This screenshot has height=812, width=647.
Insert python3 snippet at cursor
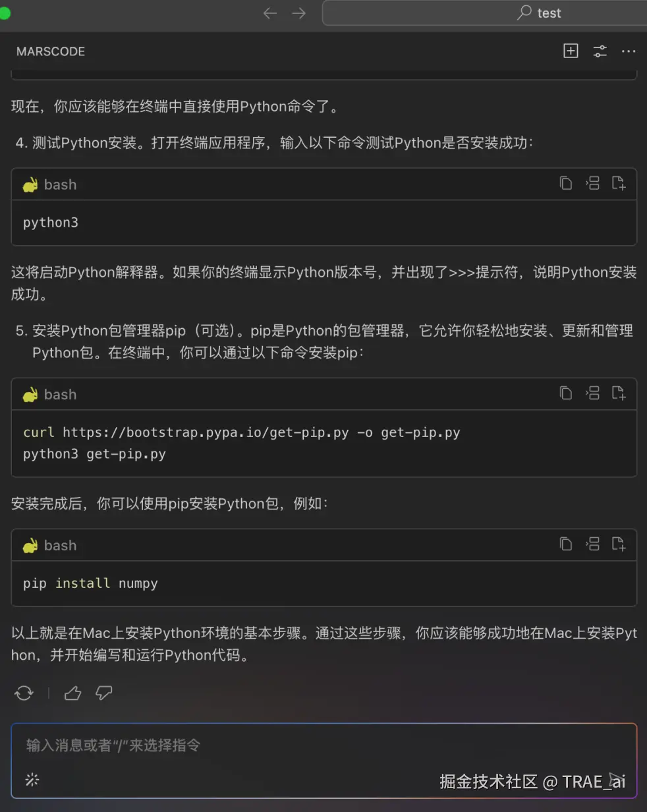pyautogui.click(x=592, y=183)
